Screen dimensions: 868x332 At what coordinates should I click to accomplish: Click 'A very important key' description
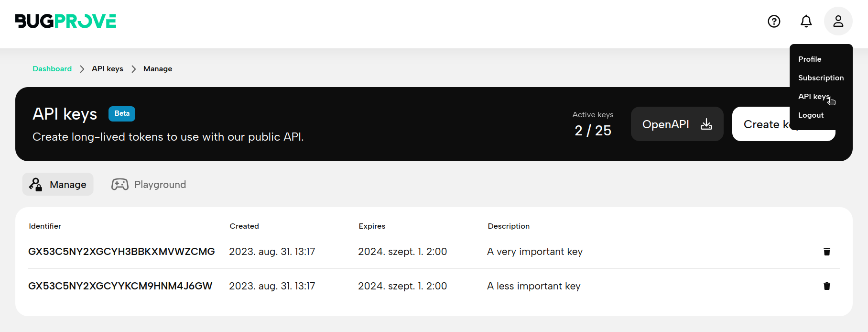[x=535, y=252]
